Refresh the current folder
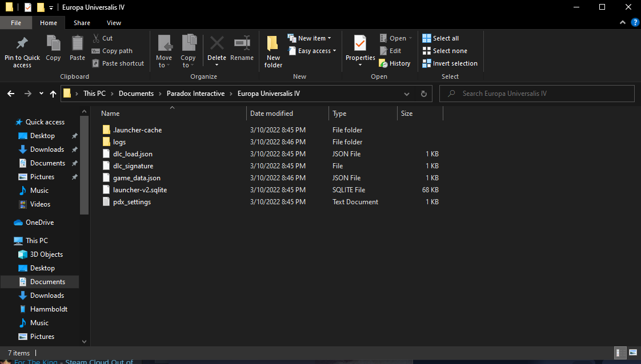641x364 pixels. (424, 94)
